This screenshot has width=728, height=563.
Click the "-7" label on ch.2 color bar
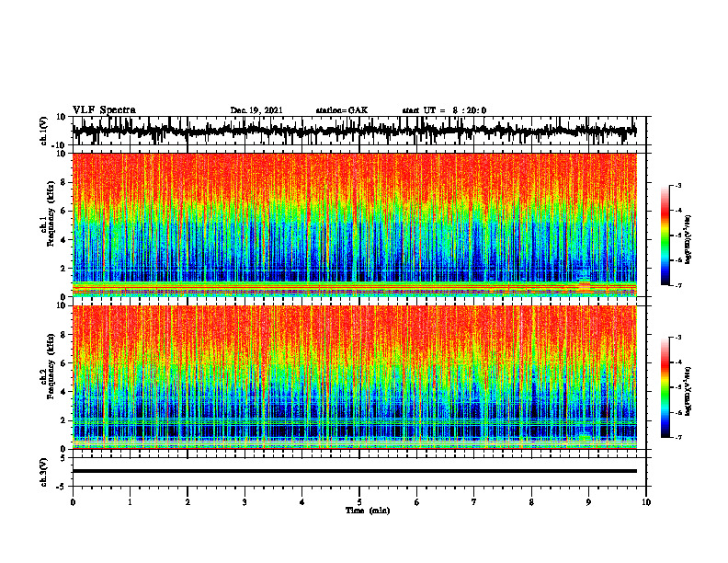coord(678,437)
